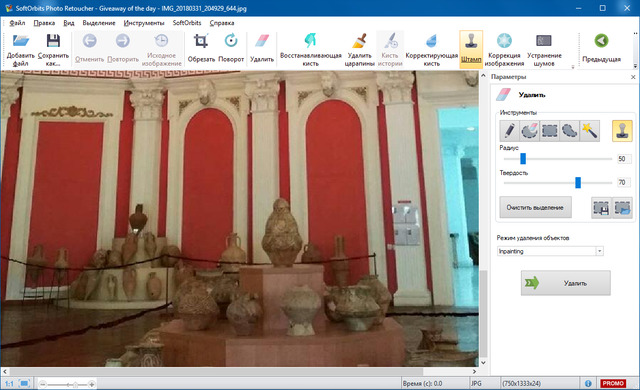Click the Твердость value field
The height and width of the screenshot is (390, 640).
624,182
